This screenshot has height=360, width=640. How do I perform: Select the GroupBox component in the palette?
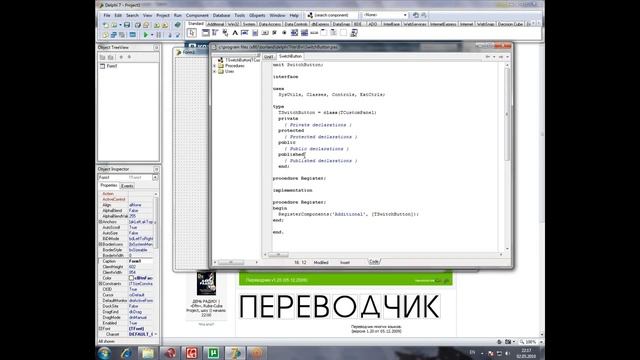click(x=324, y=33)
